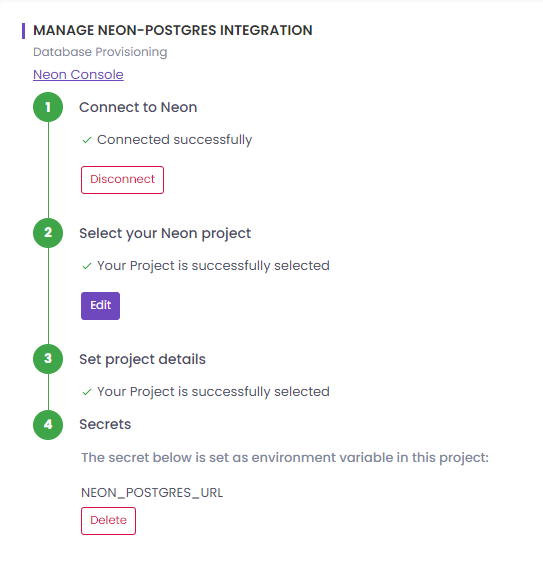Image resolution: width=543 pixels, height=572 pixels.
Task: Click the Connect to Neon step title
Action: point(138,107)
